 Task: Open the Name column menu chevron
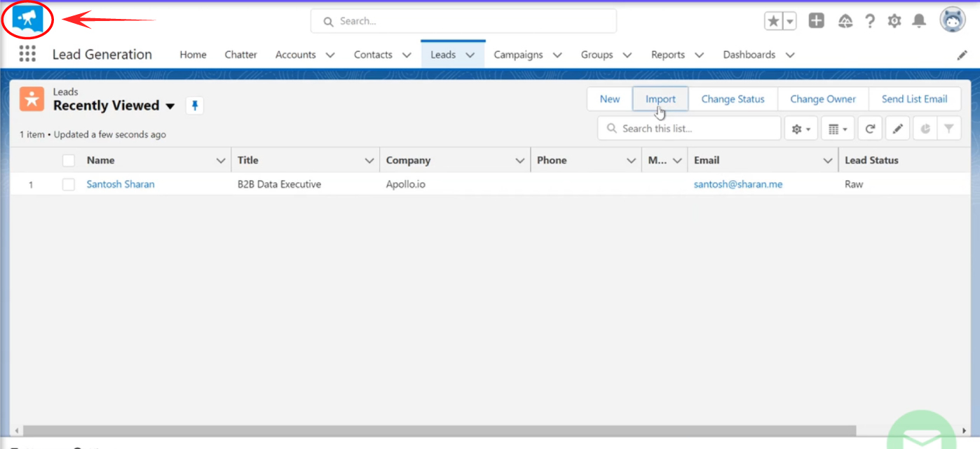(221, 160)
